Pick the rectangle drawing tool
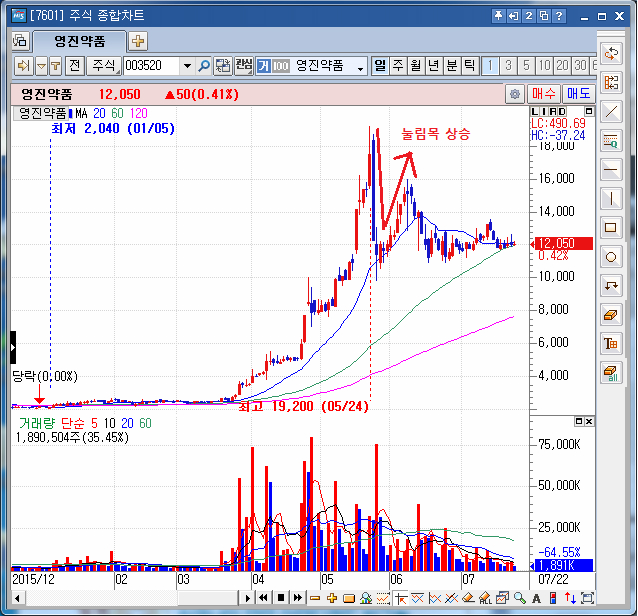The width and height of the screenshot is (638, 616). click(x=611, y=226)
